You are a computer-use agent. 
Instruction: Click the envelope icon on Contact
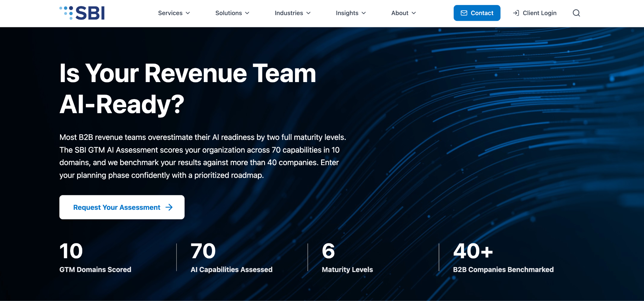click(x=464, y=13)
